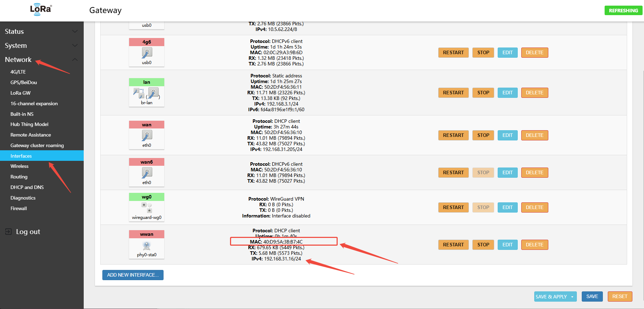Image resolution: width=644 pixels, height=309 pixels.
Task: Expand the System menu chevron
Action: (75, 45)
